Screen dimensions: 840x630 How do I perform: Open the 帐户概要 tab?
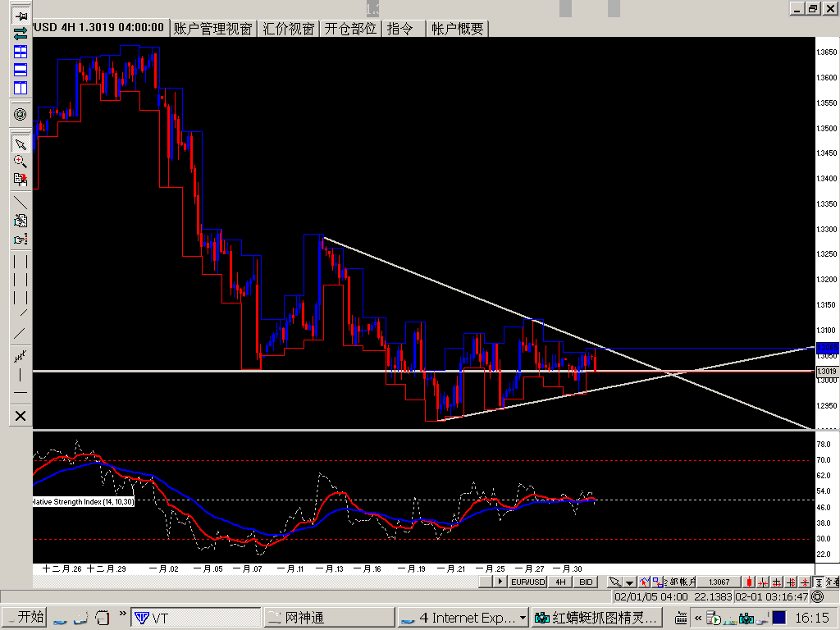(x=458, y=29)
